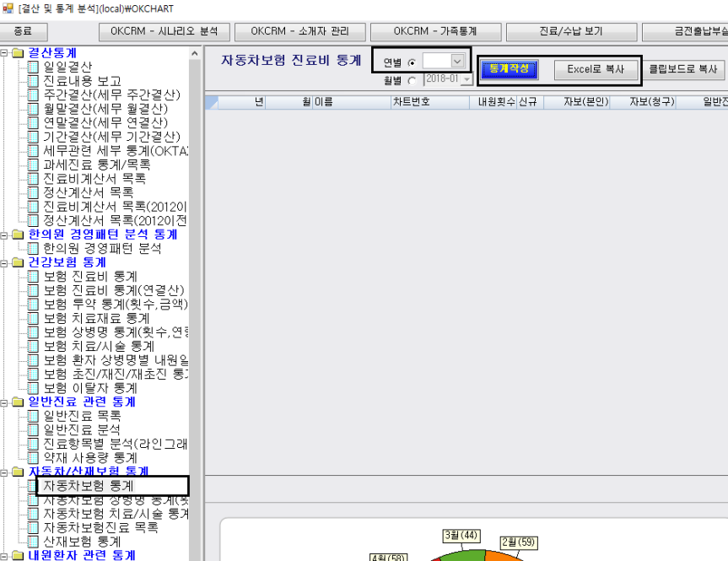Screen dimensions: 728x561
Task: Click the 차트번호 column header
Action: coord(430,102)
